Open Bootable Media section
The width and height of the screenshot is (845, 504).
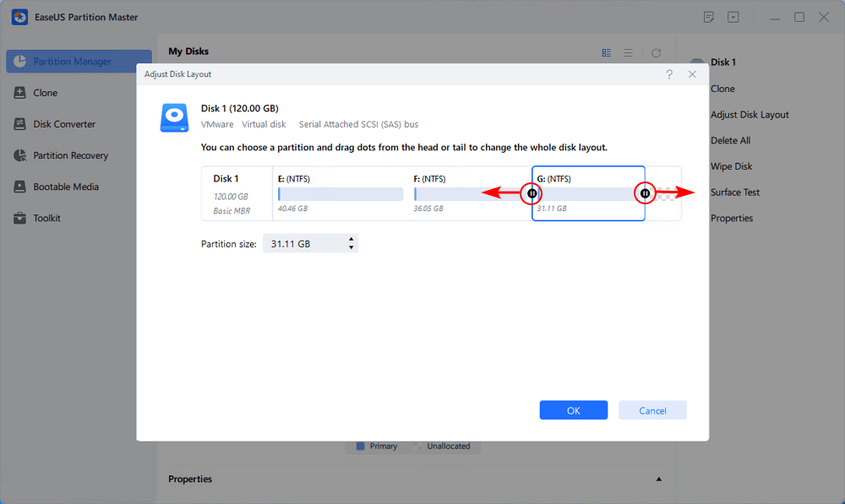(x=66, y=187)
